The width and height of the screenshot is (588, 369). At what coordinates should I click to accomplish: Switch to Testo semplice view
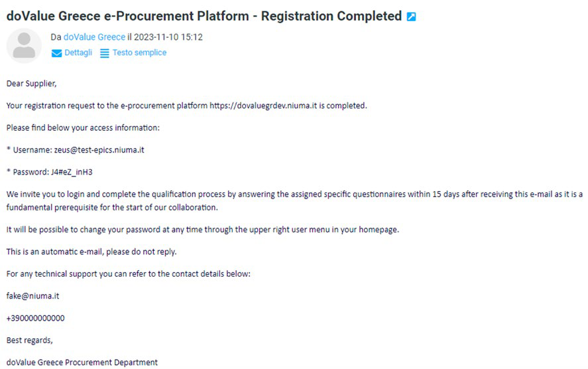click(139, 52)
